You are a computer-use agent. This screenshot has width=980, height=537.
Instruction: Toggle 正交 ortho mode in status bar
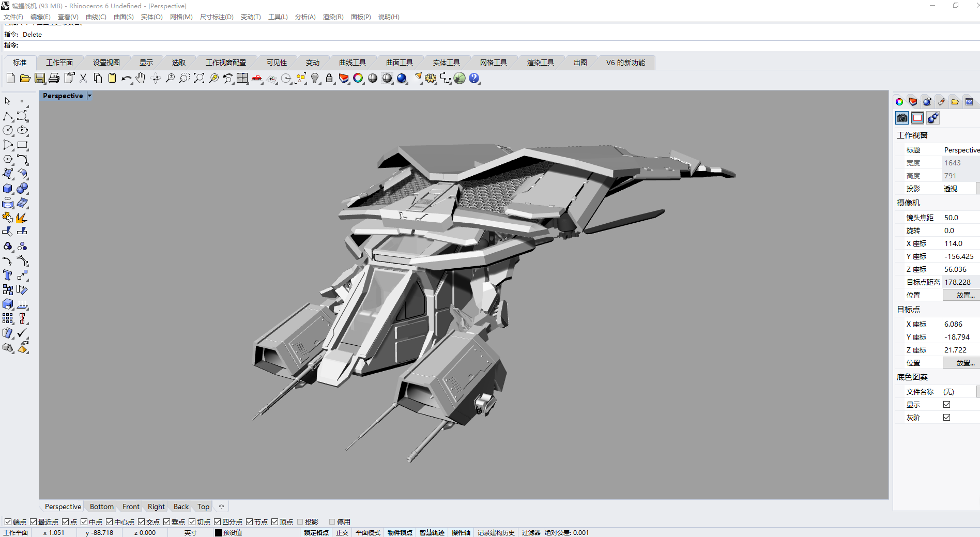pyautogui.click(x=342, y=532)
